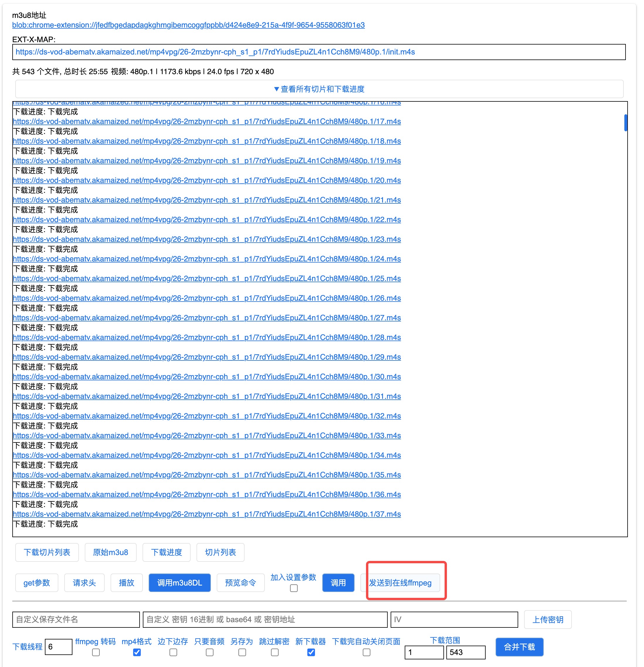The width and height of the screenshot is (644, 667).
Task: Open segment link ending in 27.m4s
Action: [207, 318]
